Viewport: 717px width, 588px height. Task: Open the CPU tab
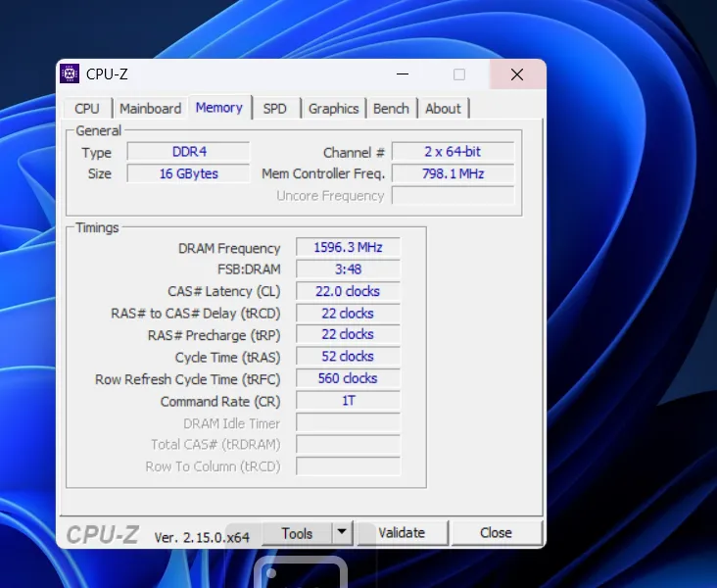(x=87, y=109)
